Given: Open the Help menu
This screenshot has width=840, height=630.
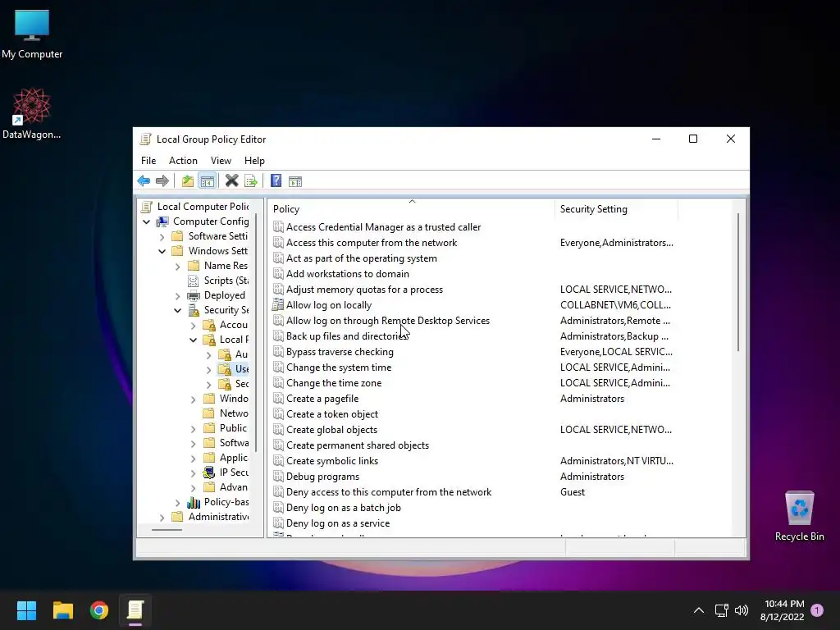Looking at the screenshot, I should click(x=254, y=161).
